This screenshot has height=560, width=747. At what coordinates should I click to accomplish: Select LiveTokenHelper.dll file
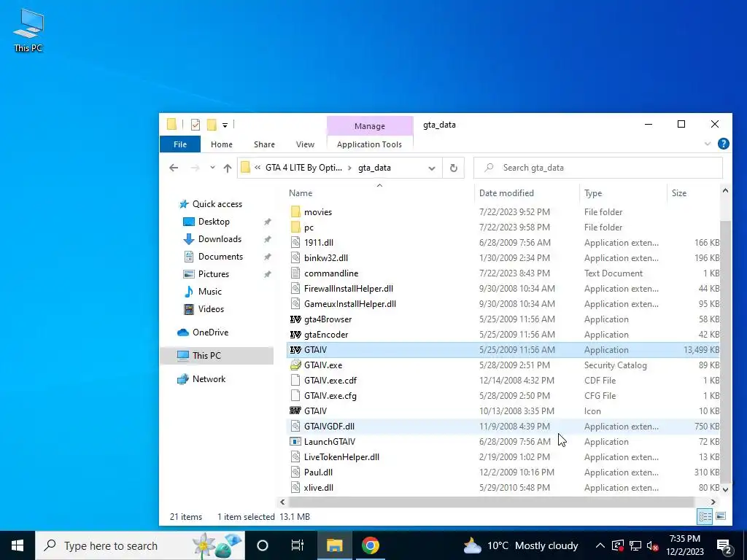341,456
